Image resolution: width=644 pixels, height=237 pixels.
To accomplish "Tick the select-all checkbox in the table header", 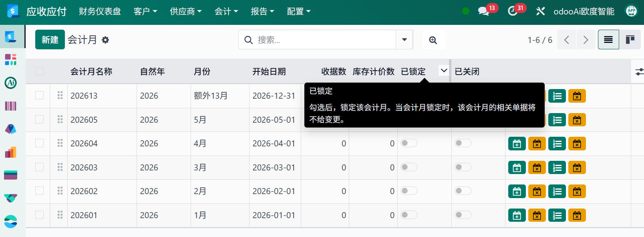I will [39, 71].
